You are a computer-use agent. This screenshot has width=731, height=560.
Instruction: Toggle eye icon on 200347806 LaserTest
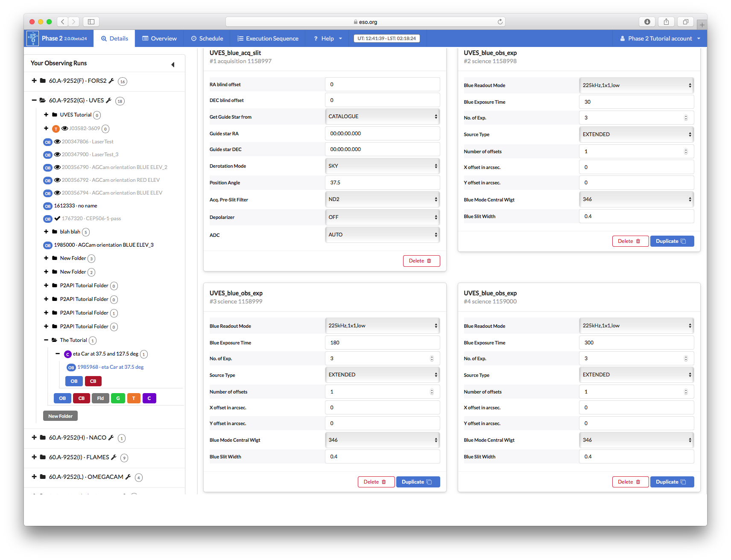point(57,141)
